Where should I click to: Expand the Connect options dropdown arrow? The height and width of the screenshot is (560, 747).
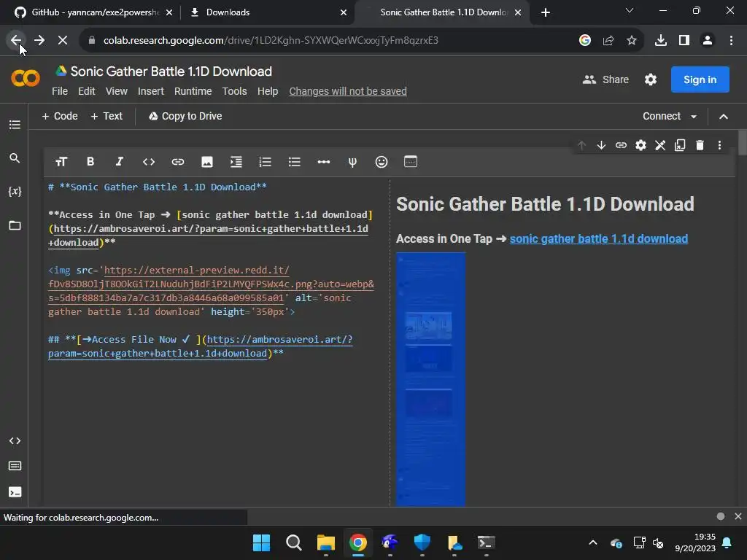pos(694,117)
